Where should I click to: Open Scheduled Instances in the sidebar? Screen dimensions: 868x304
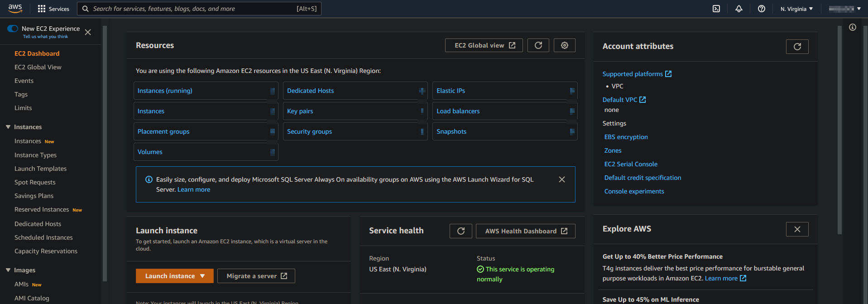tap(43, 237)
